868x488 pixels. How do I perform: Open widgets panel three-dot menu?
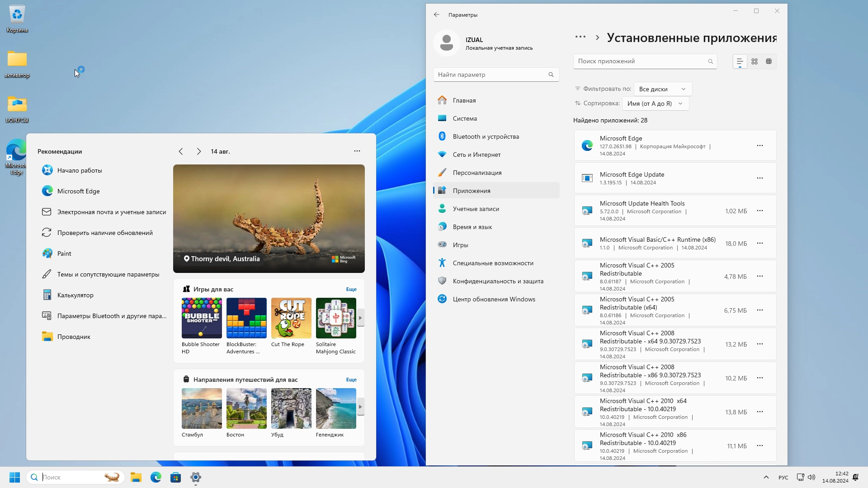357,151
